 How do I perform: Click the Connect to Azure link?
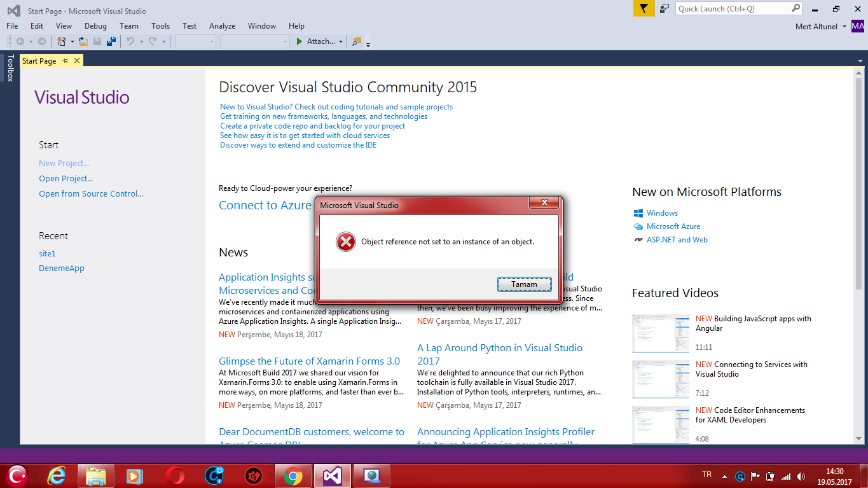point(265,205)
